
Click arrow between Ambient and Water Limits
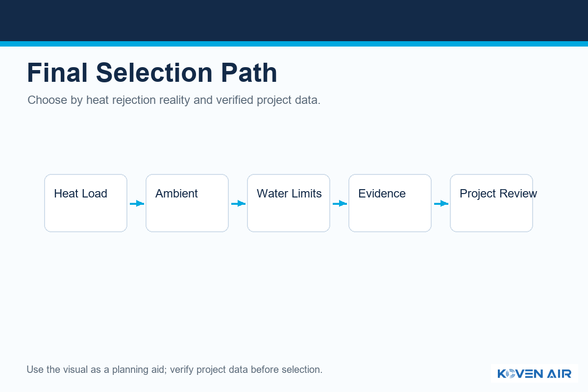(x=238, y=203)
